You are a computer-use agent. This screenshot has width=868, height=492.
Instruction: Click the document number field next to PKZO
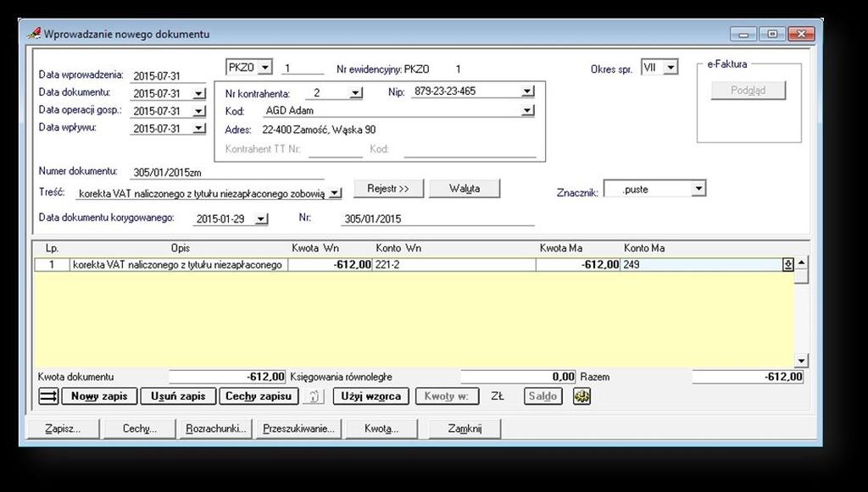click(x=303, y=69)
